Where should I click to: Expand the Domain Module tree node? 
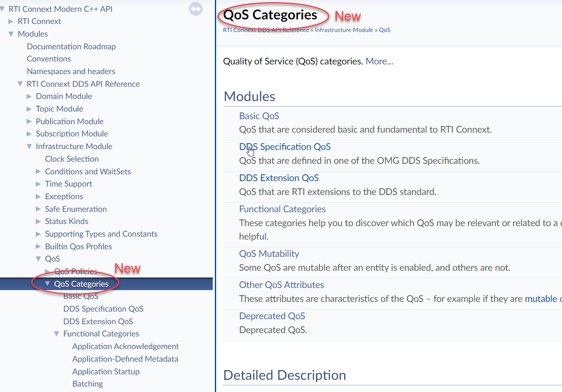tap(29, 96)
